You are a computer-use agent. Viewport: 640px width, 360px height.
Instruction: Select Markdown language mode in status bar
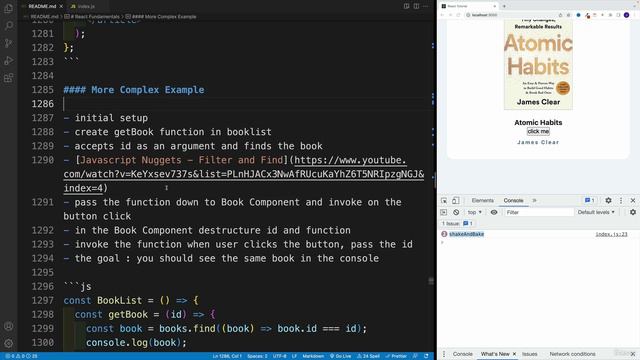313,356
